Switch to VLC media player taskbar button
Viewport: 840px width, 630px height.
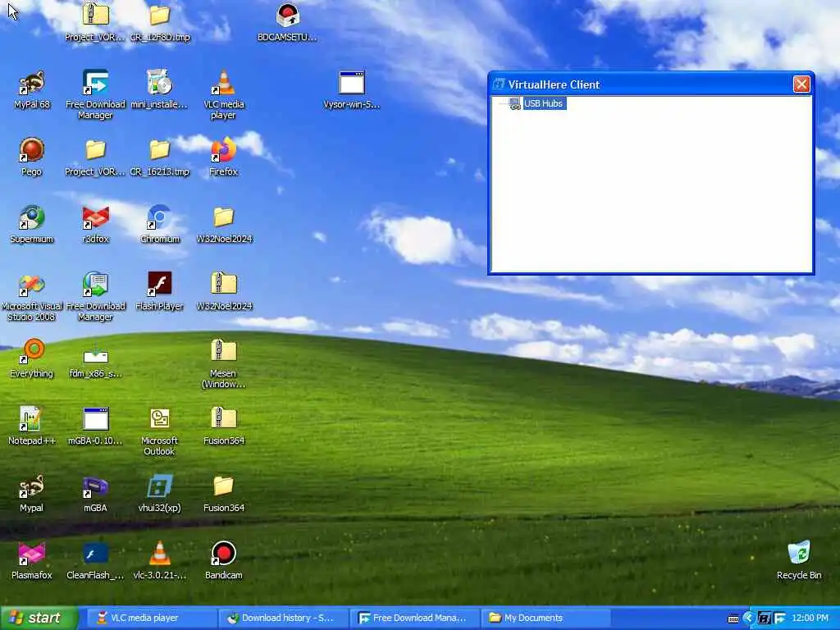[151, 618]
